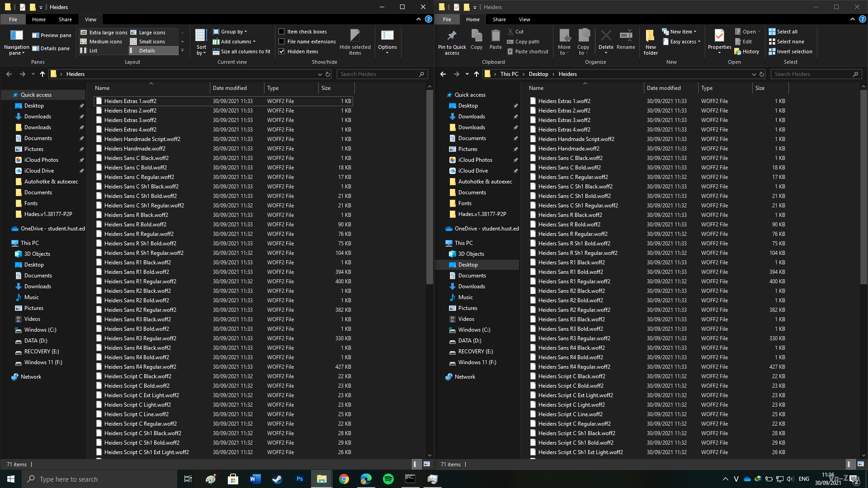Toggle the Details pane button
868x488 pixels.
(51, 48)
